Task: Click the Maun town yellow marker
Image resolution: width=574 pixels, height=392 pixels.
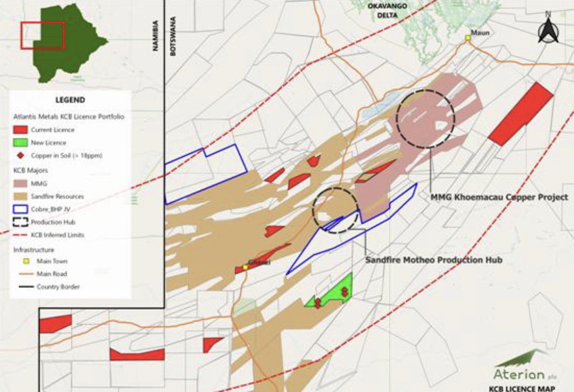Action: (467, 38)
